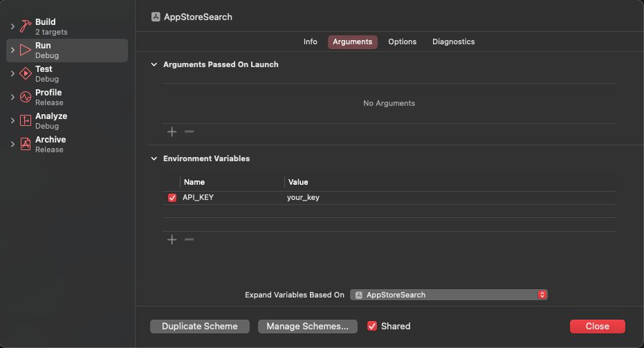Collapse the Environment Variables section
The height and width of the screenshot is (348, 644).
point(154,158)
